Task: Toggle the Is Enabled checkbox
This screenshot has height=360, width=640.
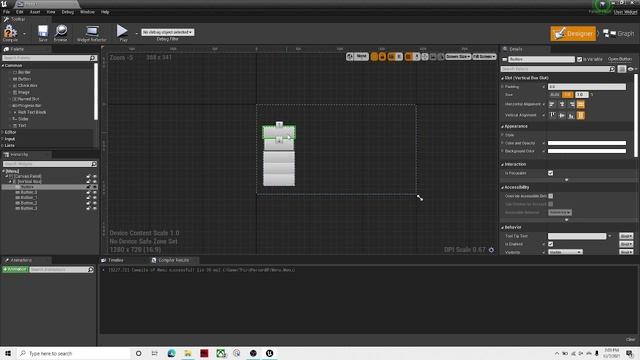Action: pos(551,244)
